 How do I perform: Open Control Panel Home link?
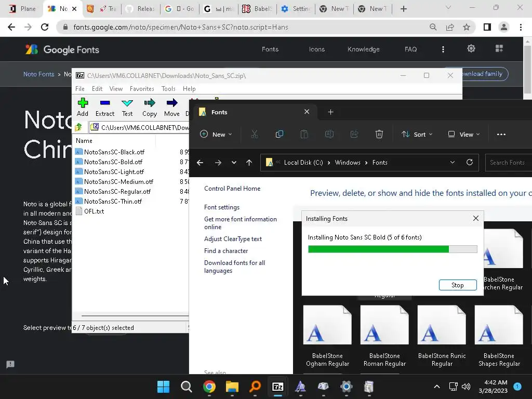click(232, 189)
